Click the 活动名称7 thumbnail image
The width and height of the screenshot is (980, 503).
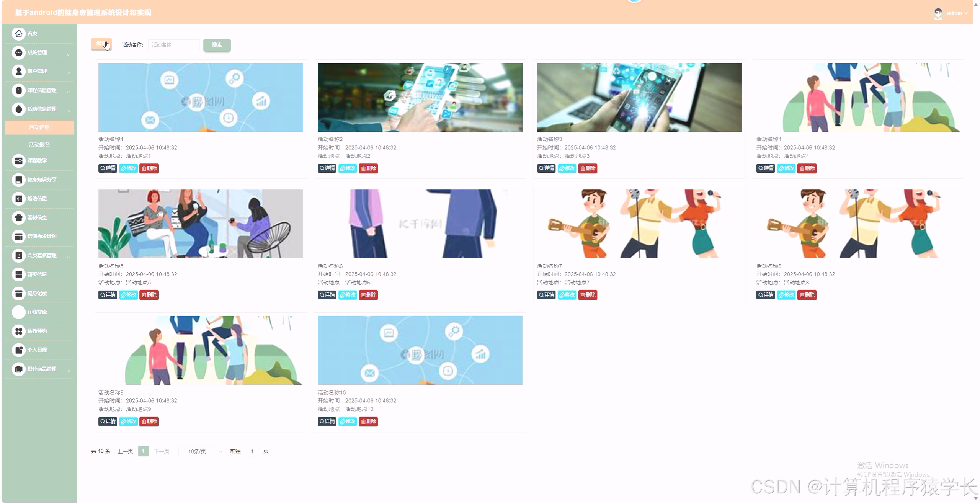pos(639,224)
